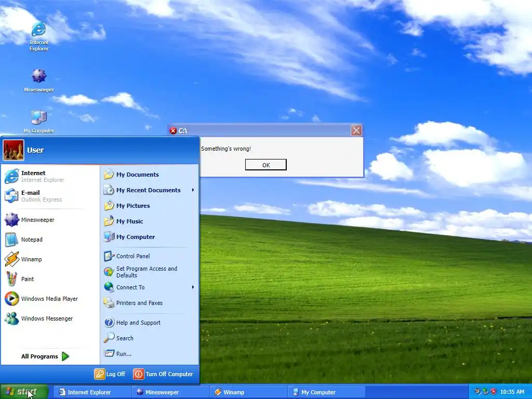The height and width of the screenshot is (399, 532).
Task: Click the Log Off button
Action: (x=110, y=374)
